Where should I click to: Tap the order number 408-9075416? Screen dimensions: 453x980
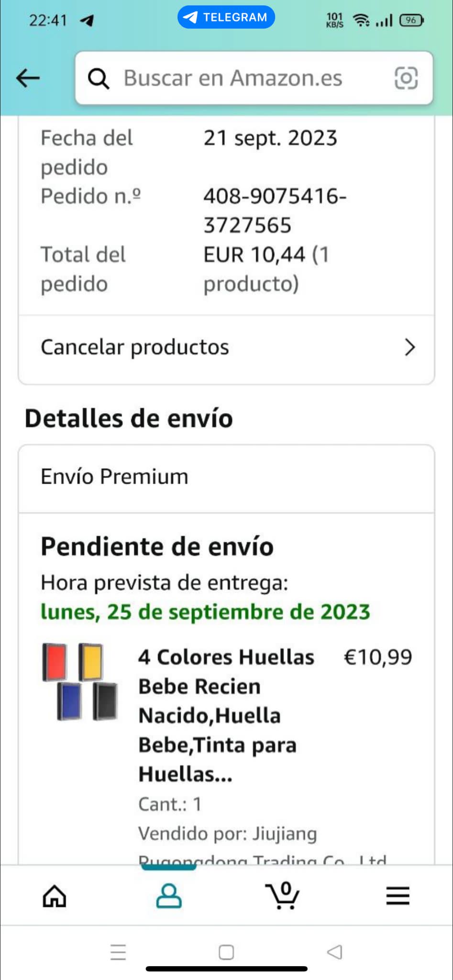click(275, 211)
